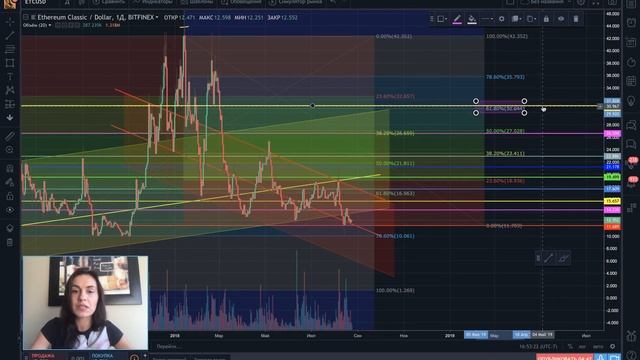Open drawing template dropdown in floating toolbar

point(442,19)
